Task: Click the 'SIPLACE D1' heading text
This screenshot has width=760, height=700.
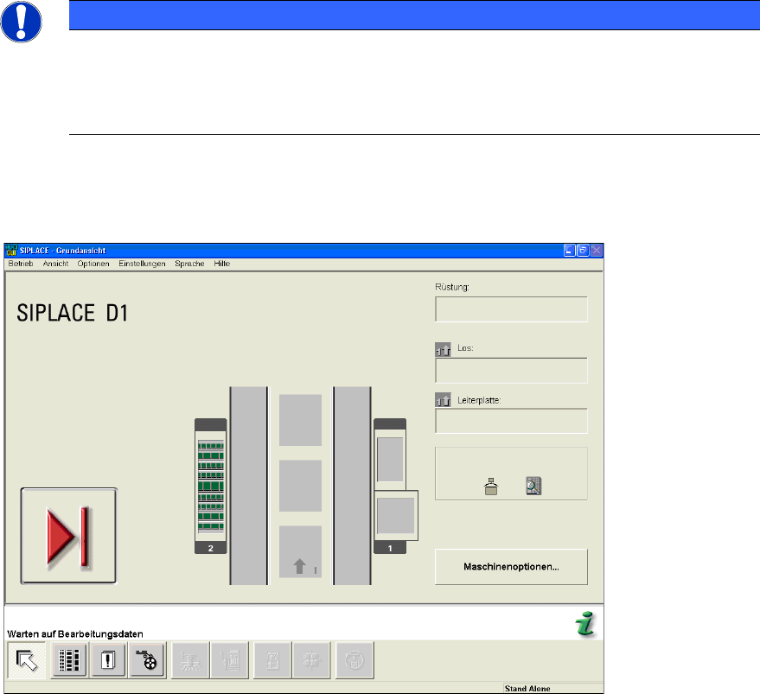Action: pos(73,313)
